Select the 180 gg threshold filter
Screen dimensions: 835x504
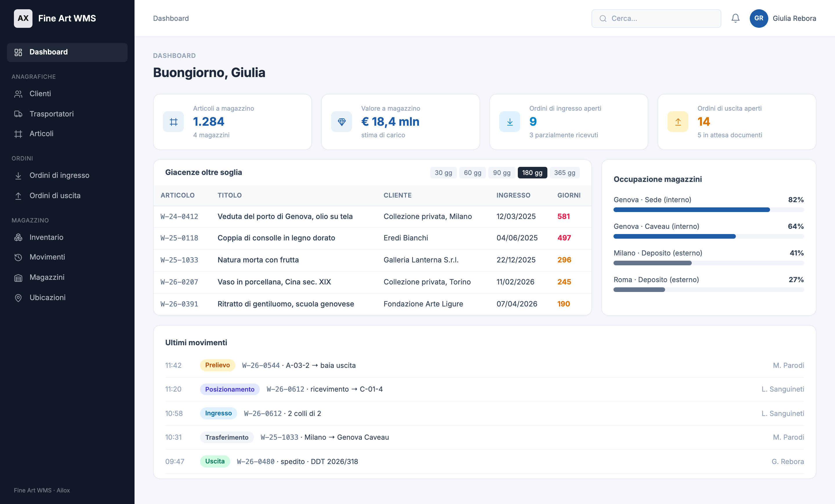tap(532, 173)
